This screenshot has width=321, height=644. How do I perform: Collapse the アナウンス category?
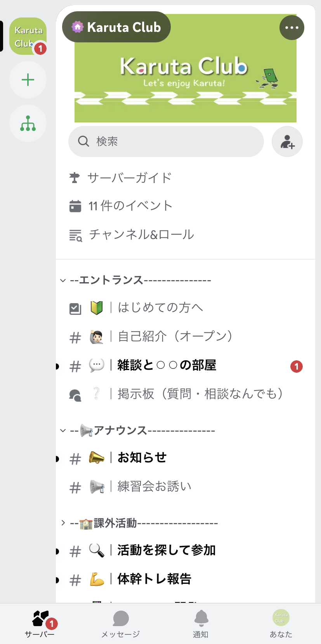(63, 430)
